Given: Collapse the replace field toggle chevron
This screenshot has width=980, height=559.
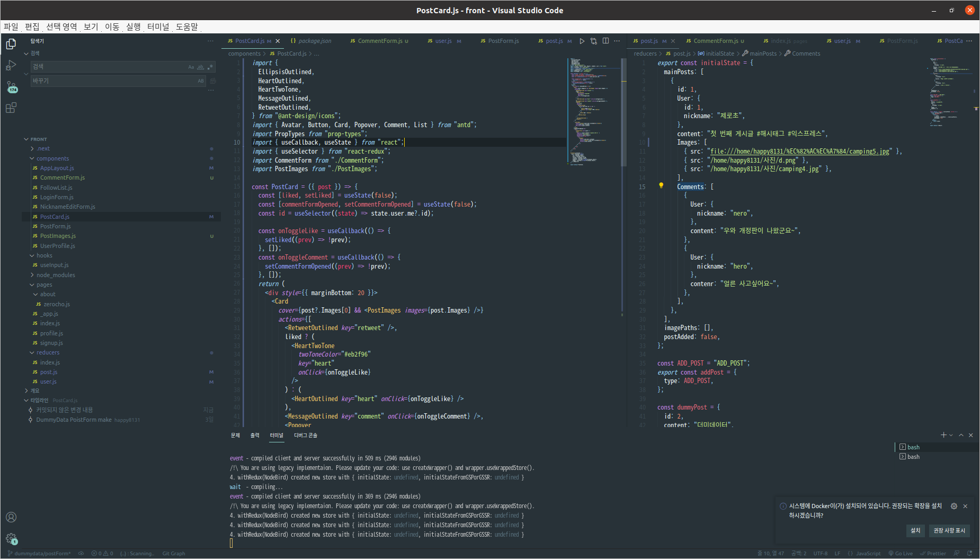Looking at the screenshot, I should coord(26,74).
